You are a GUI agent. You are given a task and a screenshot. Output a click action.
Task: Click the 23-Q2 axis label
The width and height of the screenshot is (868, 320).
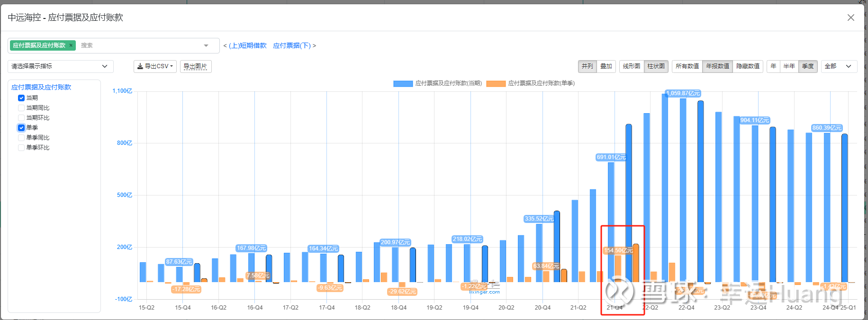(722, 308)
